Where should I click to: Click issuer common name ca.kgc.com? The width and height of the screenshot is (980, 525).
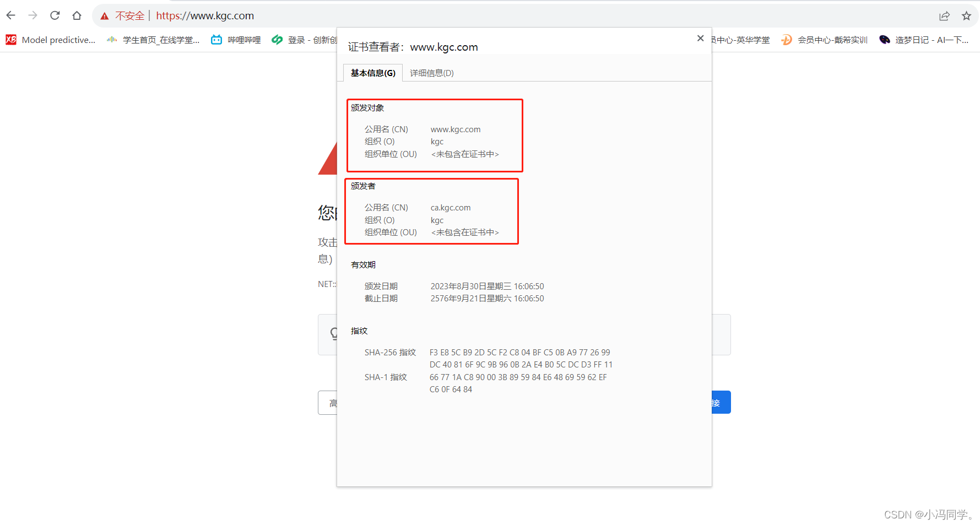coord(451,208)
